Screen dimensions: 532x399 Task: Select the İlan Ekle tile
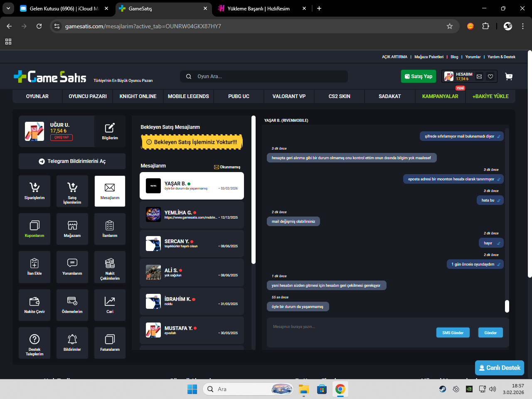[34, 267]
